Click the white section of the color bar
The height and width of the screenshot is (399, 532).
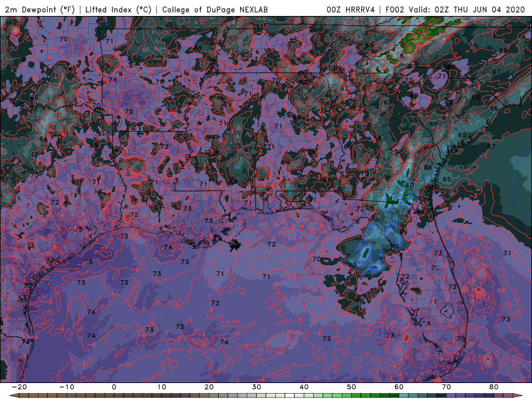[x=289, y=395]
